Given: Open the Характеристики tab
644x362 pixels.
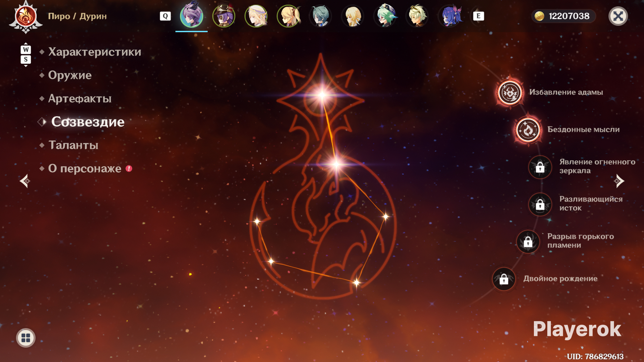Looking at the screenshot, I should (x=95, y=52).
